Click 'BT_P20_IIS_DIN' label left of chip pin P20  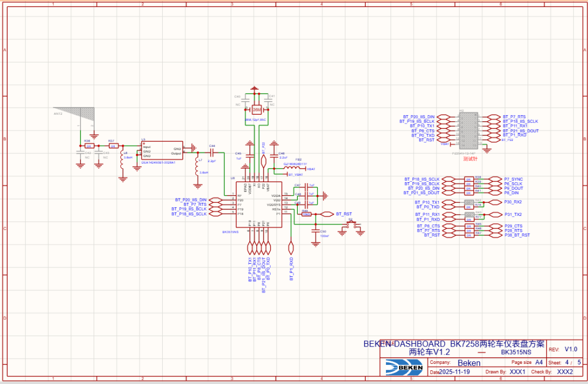pyautogui.click(x=191, y=200)
